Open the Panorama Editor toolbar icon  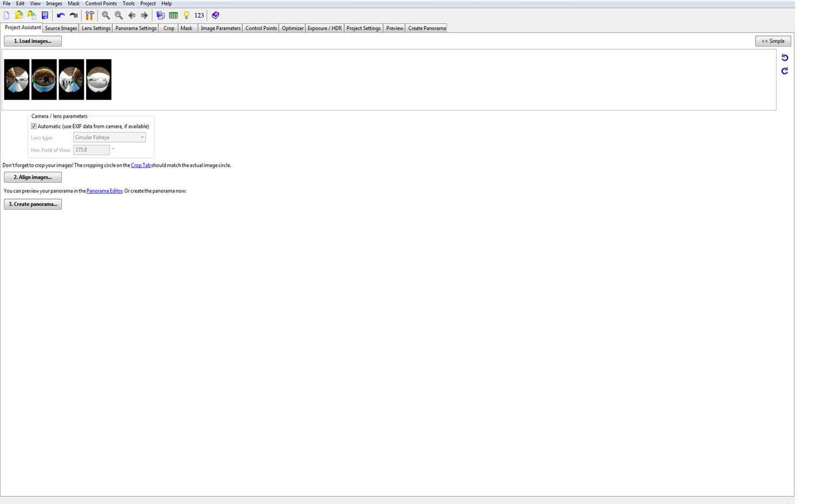pyautogui.click(x=160, y=16)
